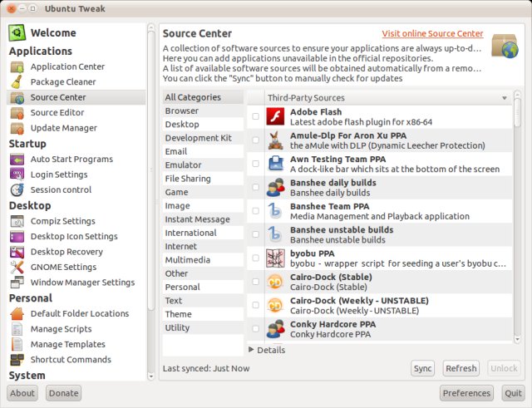Click the sources list scroll-down arrow
The width and height of the screenshot is (532, 408).
pos(517,340)
